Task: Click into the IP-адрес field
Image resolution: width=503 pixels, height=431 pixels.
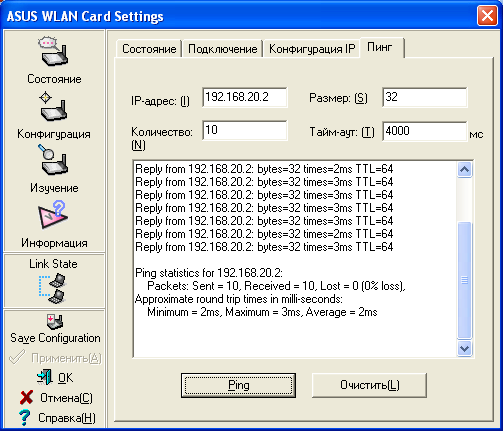Action: (x=245, y=97)
